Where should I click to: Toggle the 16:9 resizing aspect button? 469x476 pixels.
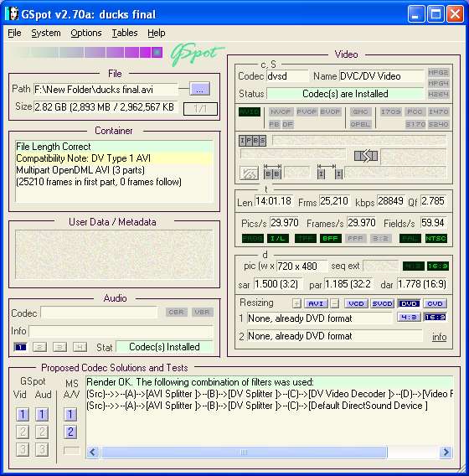pyautogui.click(x=435, y=317)
